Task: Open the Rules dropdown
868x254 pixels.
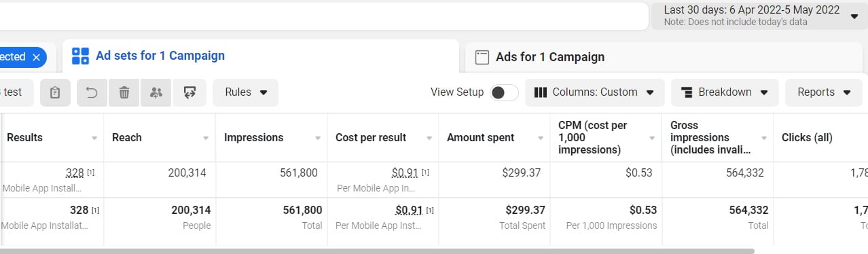Action: tap(245, 92)
